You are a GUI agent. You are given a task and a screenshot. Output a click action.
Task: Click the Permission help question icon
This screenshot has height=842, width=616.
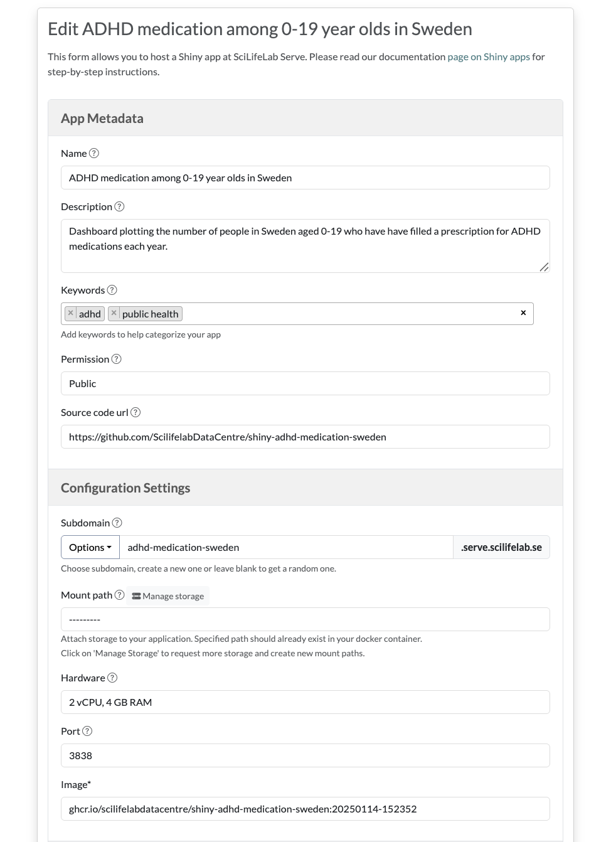[116, 359]
